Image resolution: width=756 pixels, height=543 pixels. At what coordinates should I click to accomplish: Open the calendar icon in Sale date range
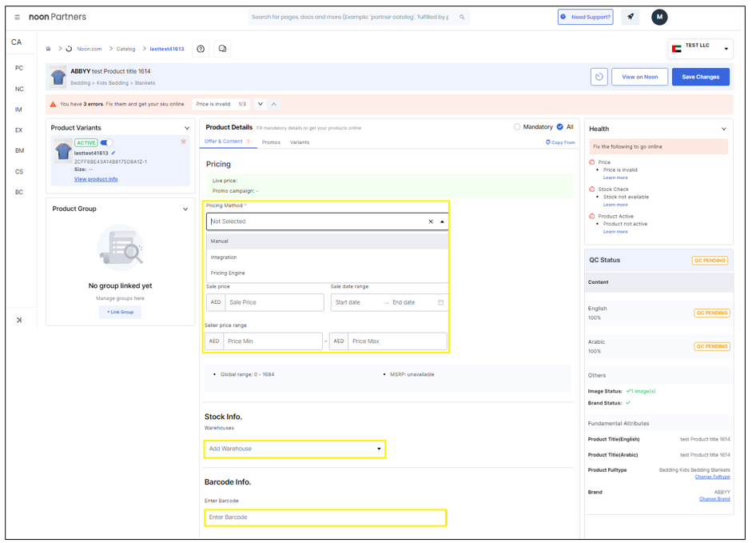pos(440,302)
